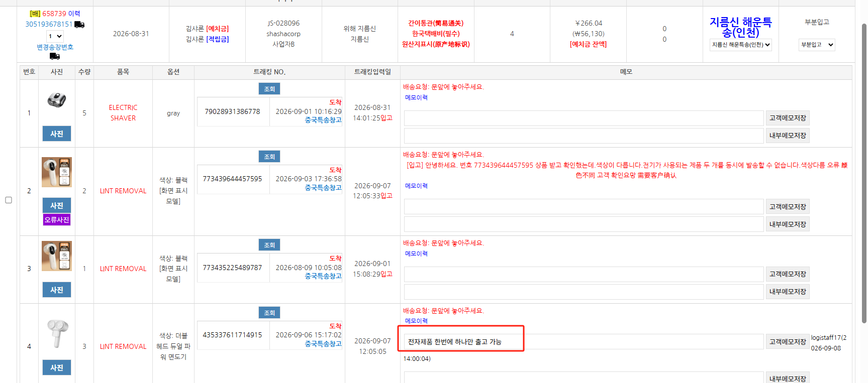Click the truck icon beside order number 305193678151
Image resolution: width=868 pixels, height=383 pixels.
tap(79, 24)
